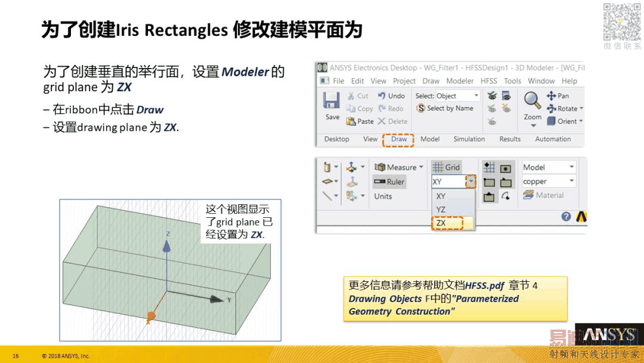Click the blue help question mark icon
Viewport: 644px width, 363px height.
pyautogui.click(x=566, y=216)
